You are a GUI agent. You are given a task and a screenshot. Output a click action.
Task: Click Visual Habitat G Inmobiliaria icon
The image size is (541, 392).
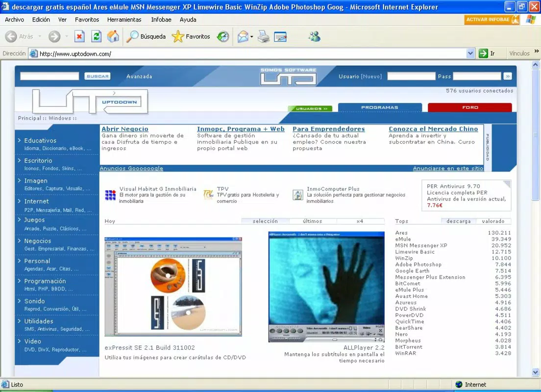110,195
